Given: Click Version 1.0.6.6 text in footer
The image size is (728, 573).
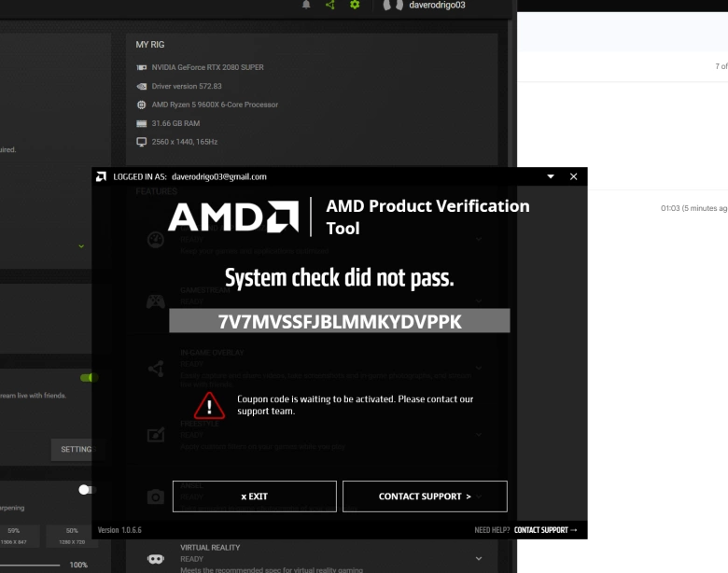Looking at the screenshot, I should (119, 530).
